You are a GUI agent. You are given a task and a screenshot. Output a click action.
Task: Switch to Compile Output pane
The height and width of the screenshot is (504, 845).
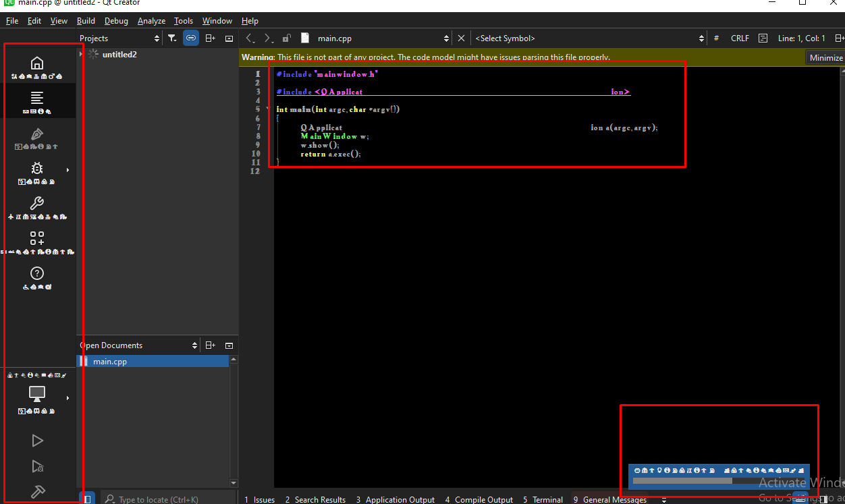coord(479,499)
